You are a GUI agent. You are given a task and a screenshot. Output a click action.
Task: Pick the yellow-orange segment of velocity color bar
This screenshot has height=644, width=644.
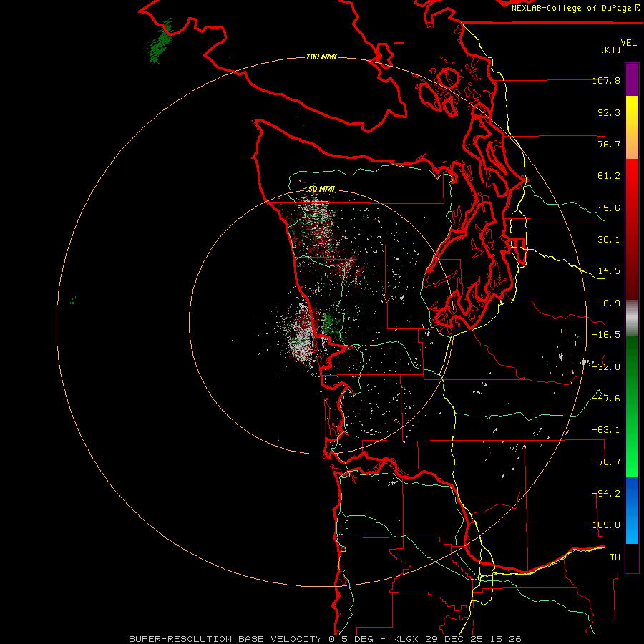(632, 127)
